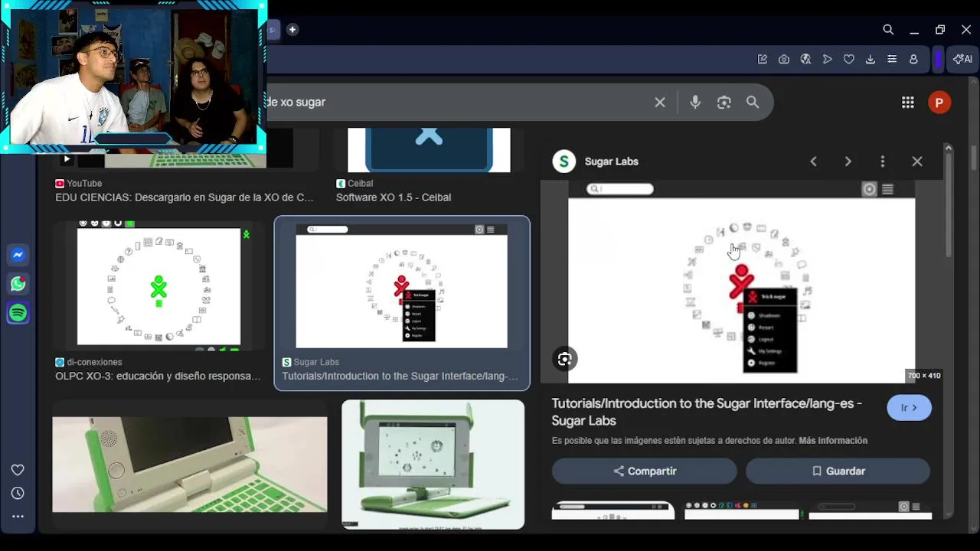Screen dimensions: 980x551
Task: Open Messenger in the sidebar
Action: point(18,255)
